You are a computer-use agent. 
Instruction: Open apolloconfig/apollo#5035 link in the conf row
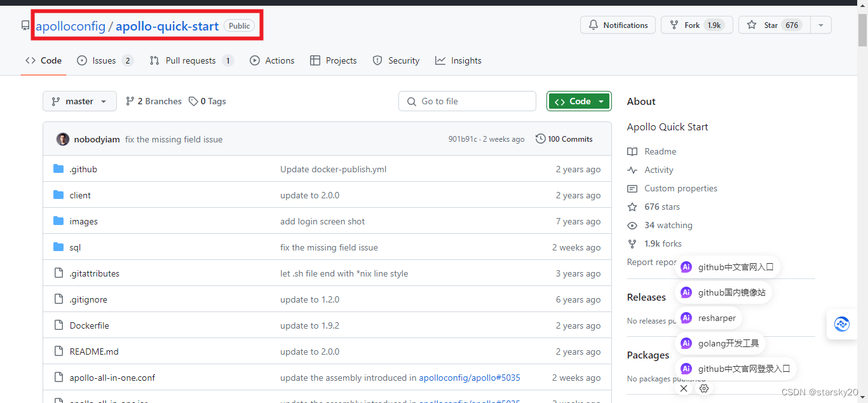pos(470,378)
